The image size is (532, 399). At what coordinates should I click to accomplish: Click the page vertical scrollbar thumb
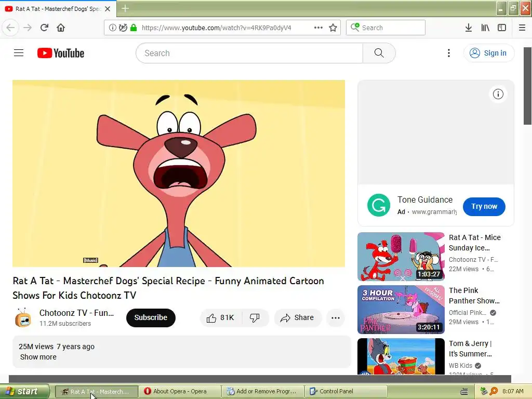click(x=528, y=86)
